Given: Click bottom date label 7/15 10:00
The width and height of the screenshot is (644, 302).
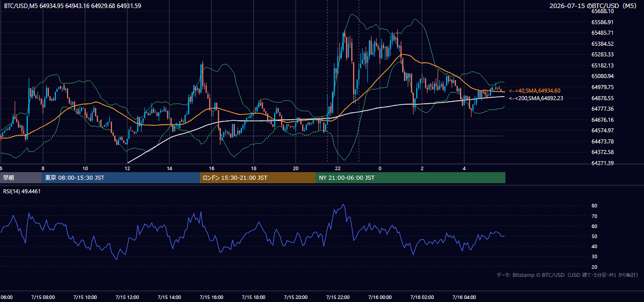Looking at the screenshot, I should click(85, 297).
